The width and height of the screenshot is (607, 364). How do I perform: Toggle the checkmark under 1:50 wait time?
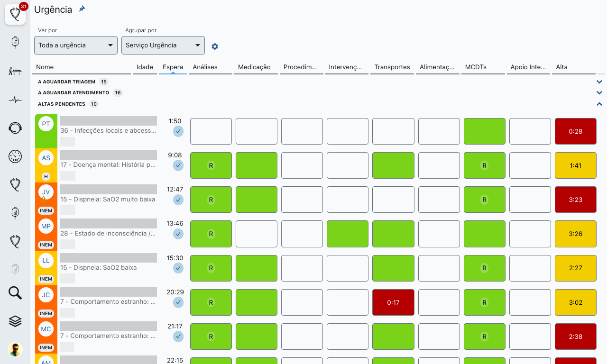tap(178, 131)
